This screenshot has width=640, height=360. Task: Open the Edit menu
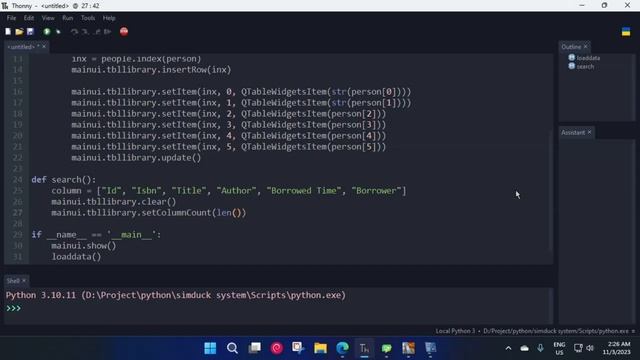tap(29, 18)
